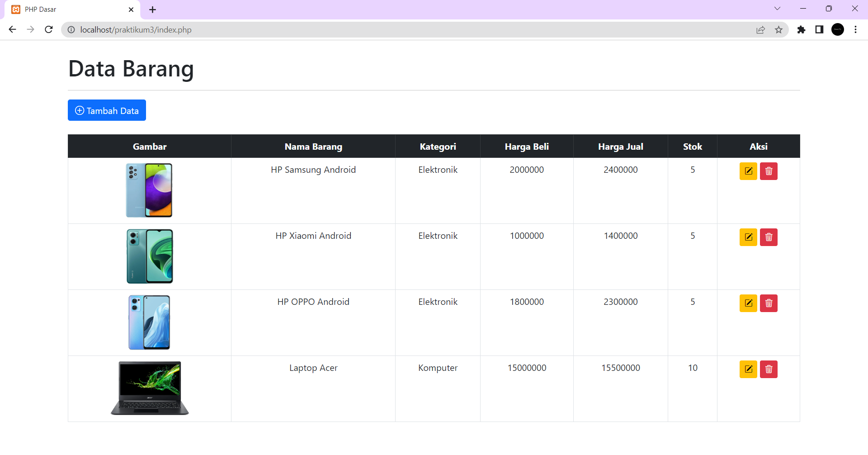The width and height of the screenshot is (868, 455).
Task: Edit the HP Xiaomi Android record
Action: (748, 237)
